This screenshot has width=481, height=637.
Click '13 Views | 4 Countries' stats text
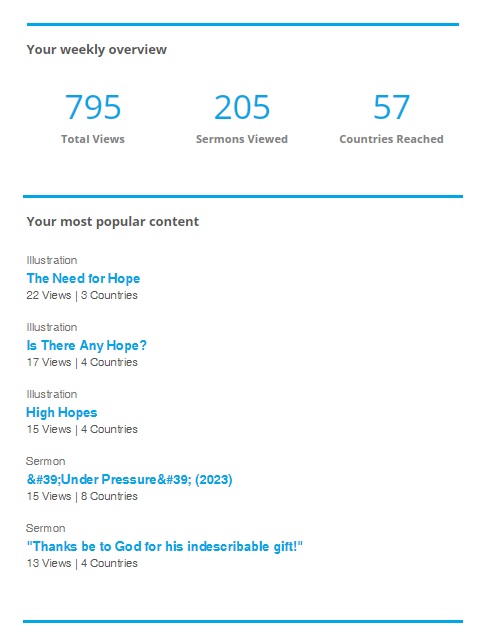click(x=82, y=563)
